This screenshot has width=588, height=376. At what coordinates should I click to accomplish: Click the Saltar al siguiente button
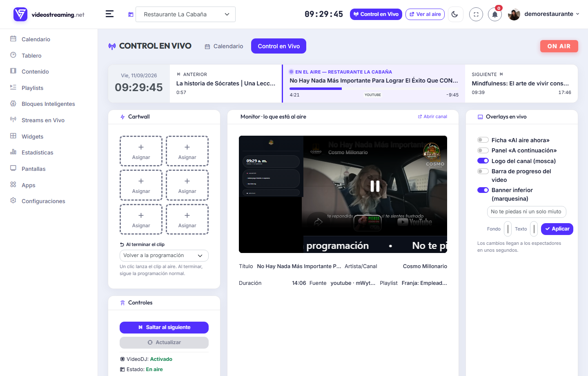point(164,327)
